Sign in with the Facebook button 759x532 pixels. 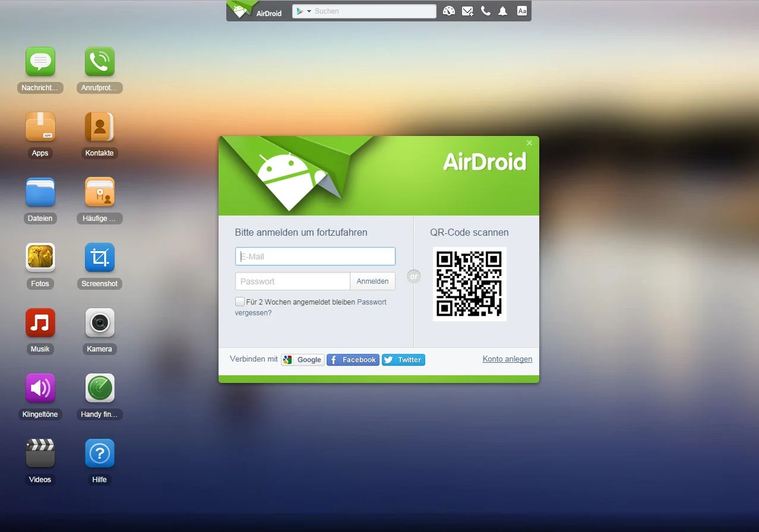coord(353,359)
